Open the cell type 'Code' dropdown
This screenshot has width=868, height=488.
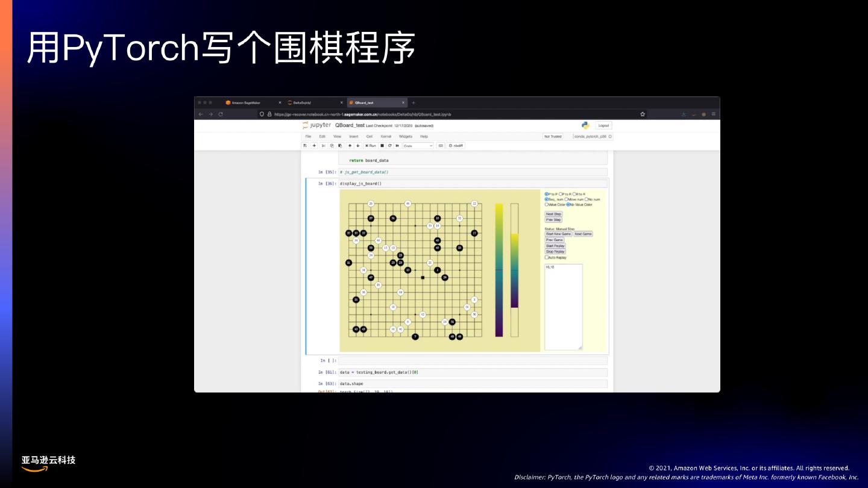[x=418, y=146]
